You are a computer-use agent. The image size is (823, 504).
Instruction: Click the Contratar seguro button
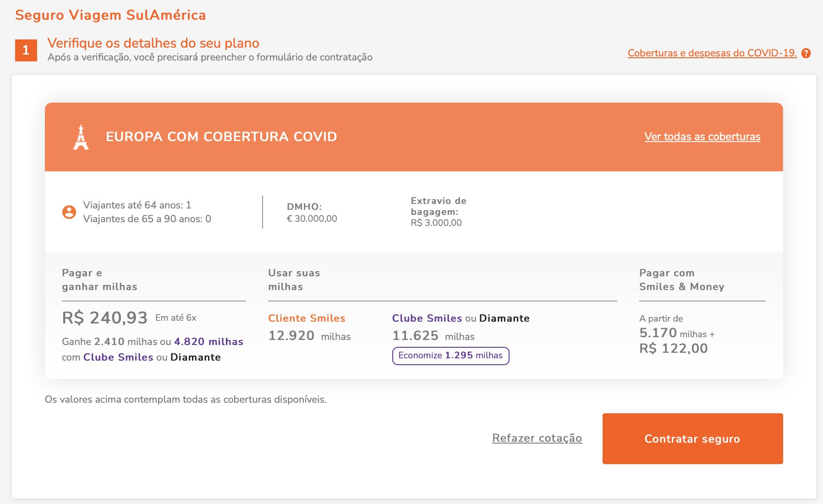click(692, 438)
